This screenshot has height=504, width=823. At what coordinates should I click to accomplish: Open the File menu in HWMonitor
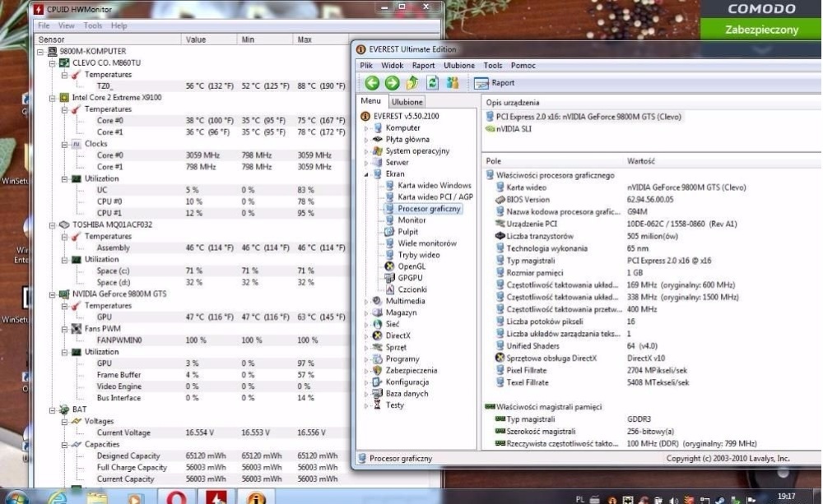click(x=44, y=25)
